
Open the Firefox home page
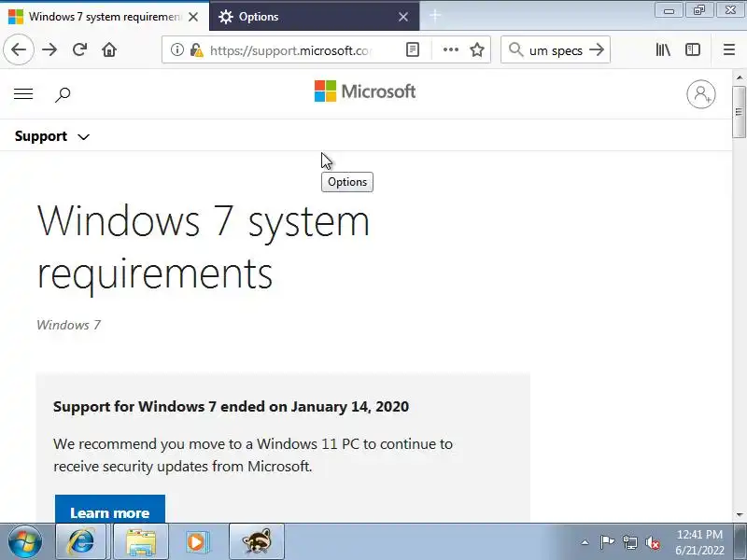click(x=109, y=49)
